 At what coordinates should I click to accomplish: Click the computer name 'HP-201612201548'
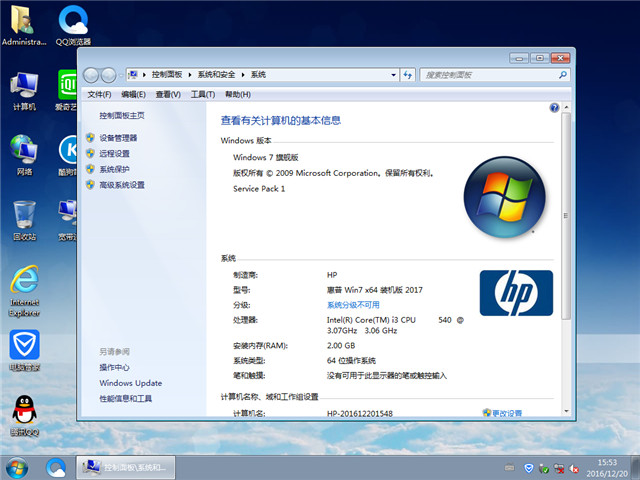coord(360,413)
